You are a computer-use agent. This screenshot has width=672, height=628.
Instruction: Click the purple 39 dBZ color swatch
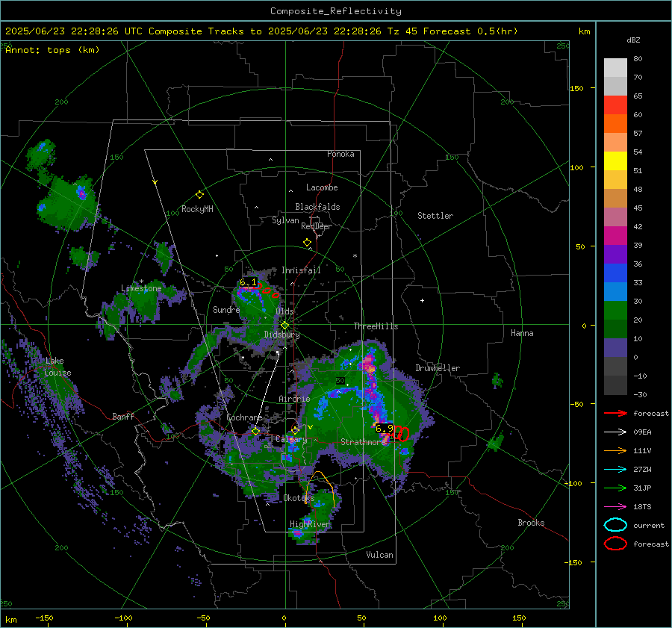pyautogui.click(x=615, y=254)
